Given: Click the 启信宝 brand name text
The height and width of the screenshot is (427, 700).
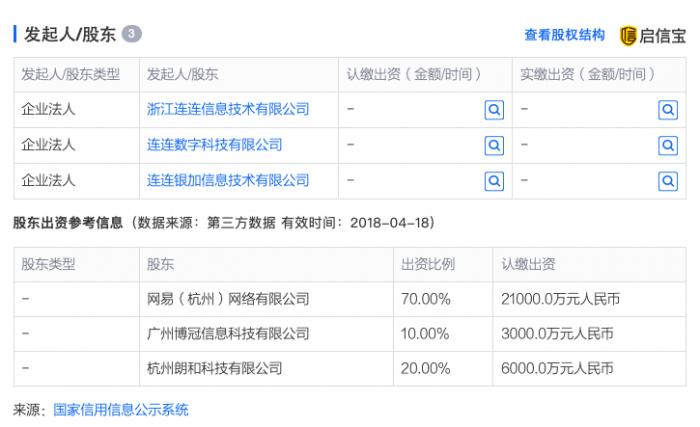Looking at the screenshot, I should coord(662,36).
